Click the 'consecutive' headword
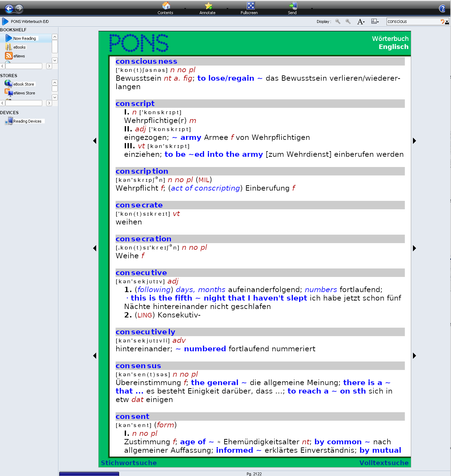 [141, 273]
